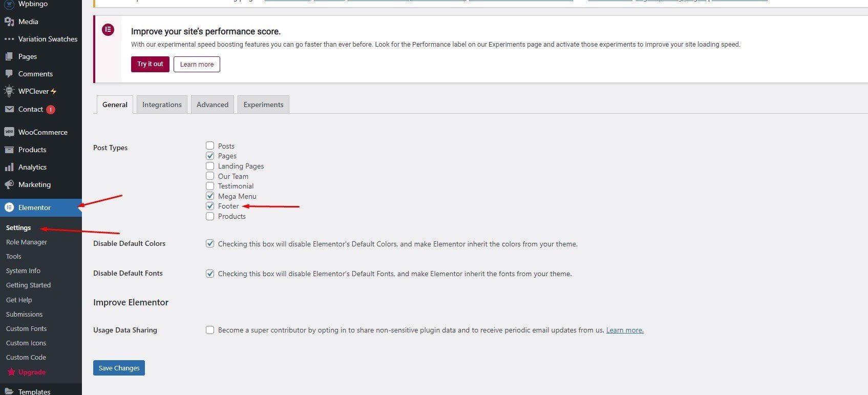The height and width of the screenshot is (395, 868).
Task: Open Role Manager submenu item
Action: click(27, 242)
